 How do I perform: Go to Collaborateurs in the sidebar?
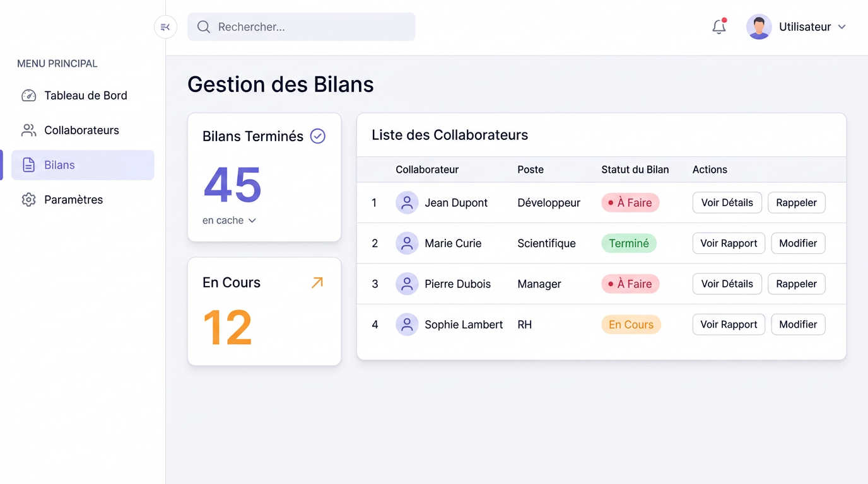pyautogui.click(x=83, y=130)
